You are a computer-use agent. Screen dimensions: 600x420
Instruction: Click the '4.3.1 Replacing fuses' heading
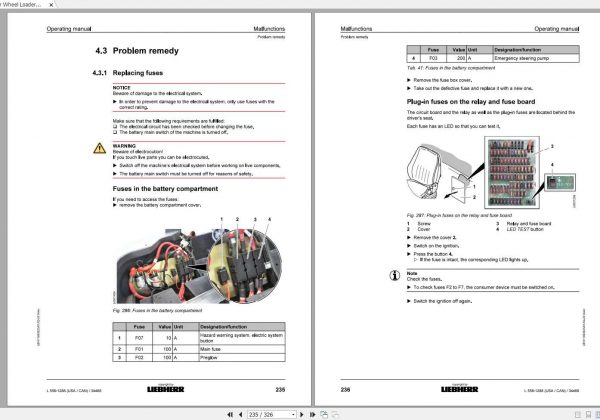128,73
